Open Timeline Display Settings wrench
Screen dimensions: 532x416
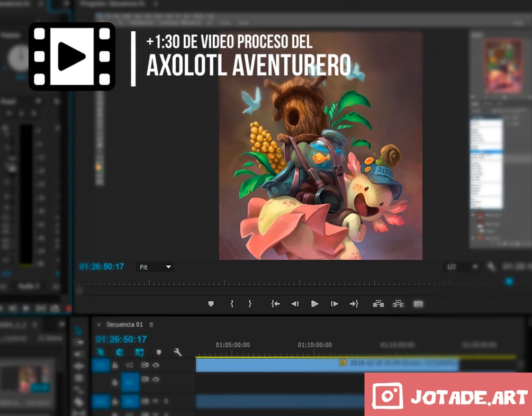pos(177,352)
